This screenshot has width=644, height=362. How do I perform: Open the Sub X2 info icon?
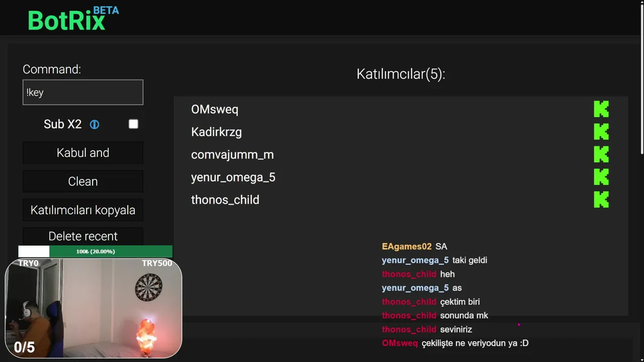95,124
